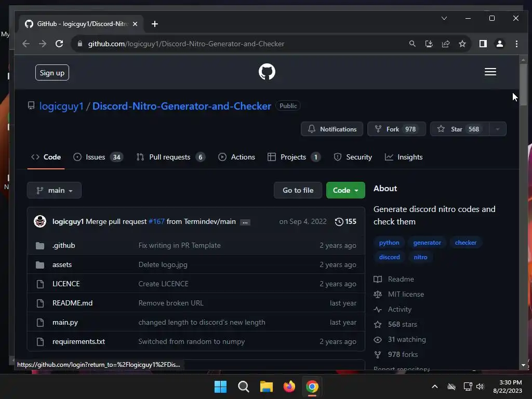Click the Notifications button
This screenshot has height=399, width=532.
tap(332, 129)
